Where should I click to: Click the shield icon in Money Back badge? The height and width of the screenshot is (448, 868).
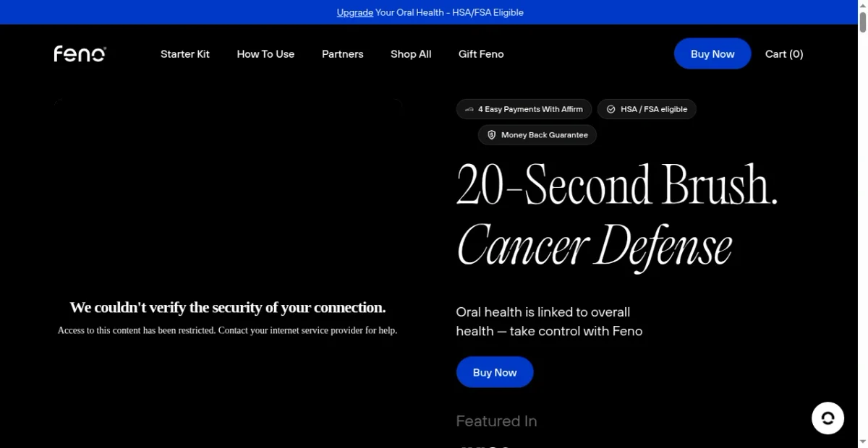491,135
